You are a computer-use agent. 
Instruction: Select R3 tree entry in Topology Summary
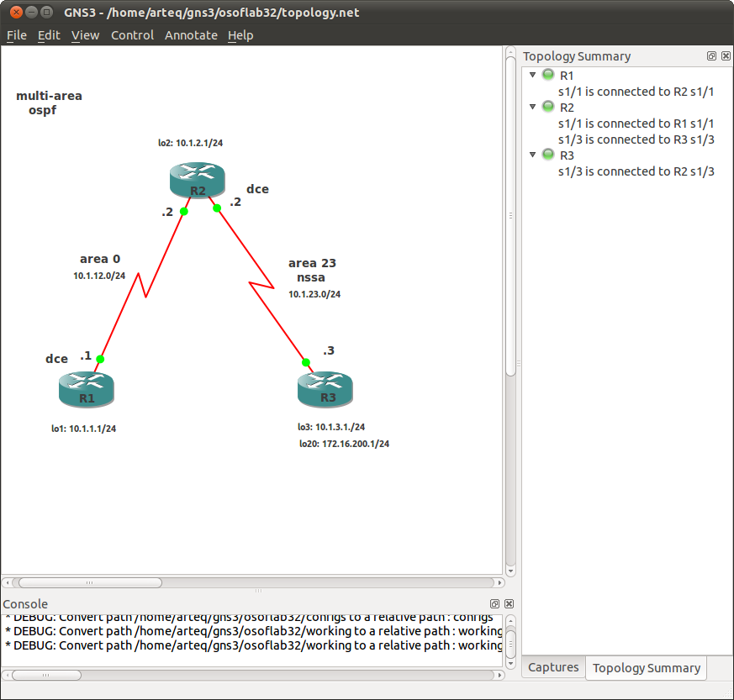click(x=567, y=155)
